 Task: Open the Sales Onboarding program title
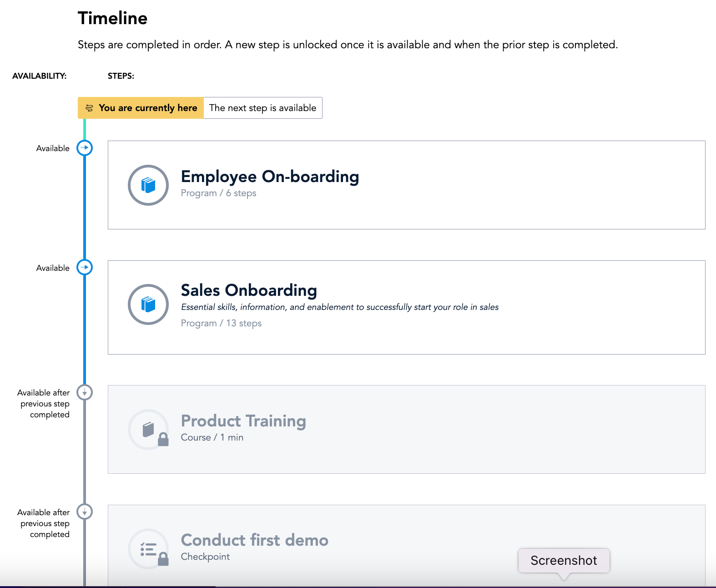pyautogui.click(x=249, y=290)
